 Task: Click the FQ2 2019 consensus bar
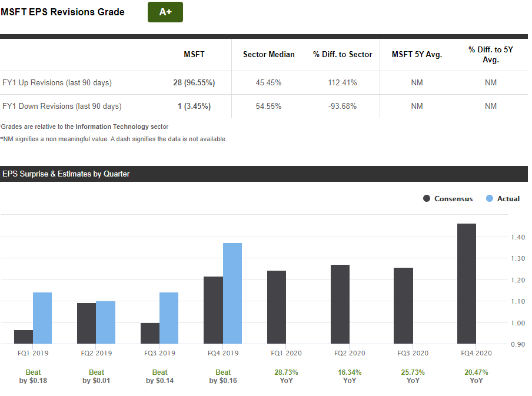pyautogui.click(x=87, y=324)
